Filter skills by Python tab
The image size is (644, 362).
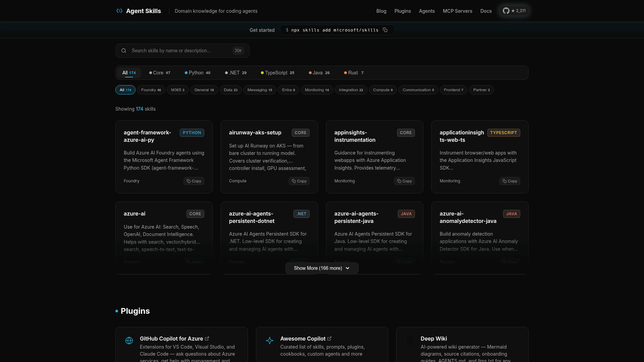pyautogui.click(x=198, y=73)
